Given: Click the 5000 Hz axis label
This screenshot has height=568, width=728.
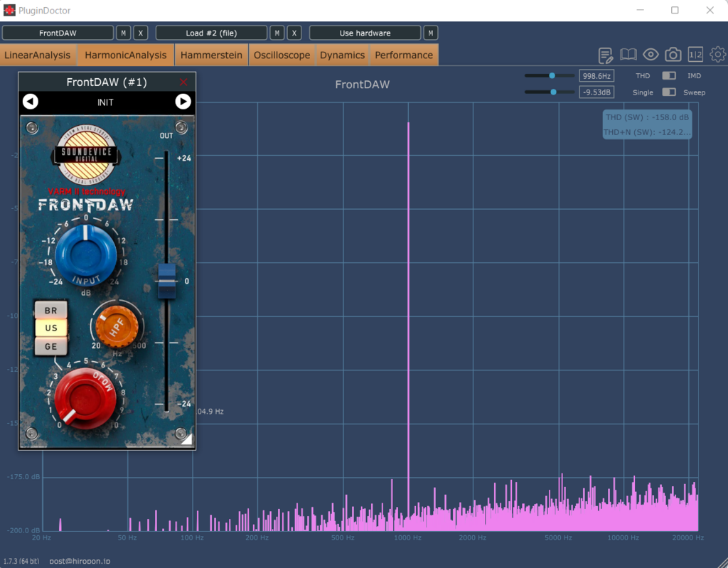Looking at the screenshot, I should [559, 538].
